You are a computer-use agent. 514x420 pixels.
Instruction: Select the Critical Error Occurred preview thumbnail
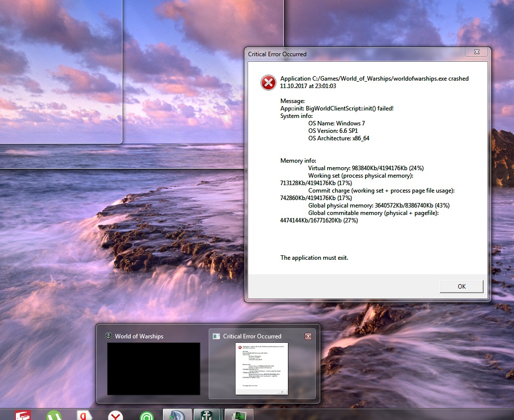(x=261, y=369)
